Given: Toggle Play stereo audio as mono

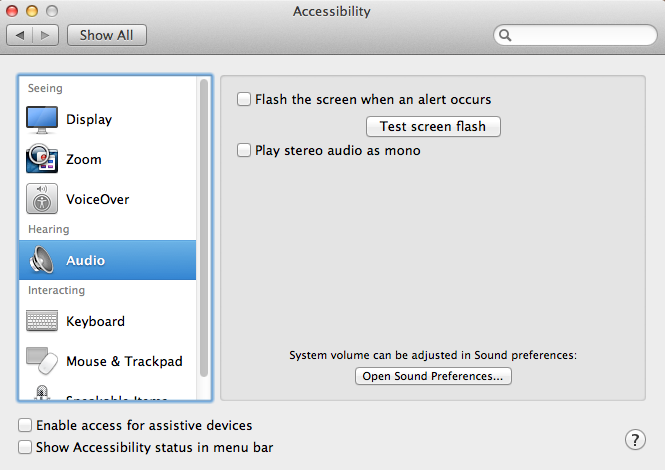Looking at the screenshot, I should click(244, 150).
